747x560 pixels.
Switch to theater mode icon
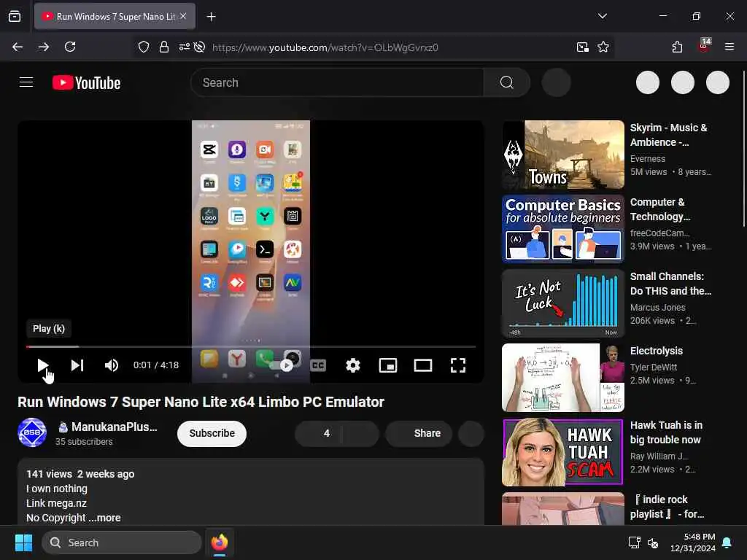[423, 365]
